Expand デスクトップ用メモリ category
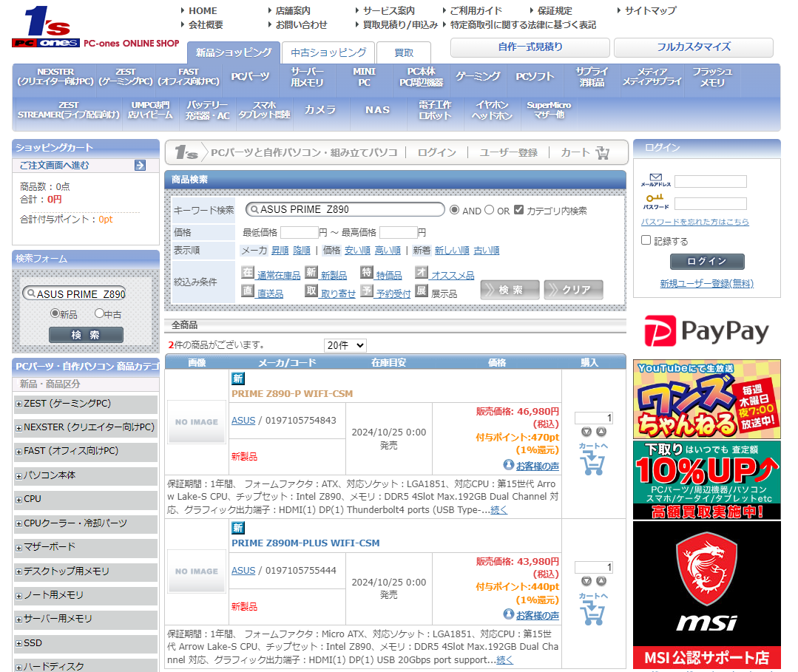Screen dimensions: 798x672 tap(18, 571)
